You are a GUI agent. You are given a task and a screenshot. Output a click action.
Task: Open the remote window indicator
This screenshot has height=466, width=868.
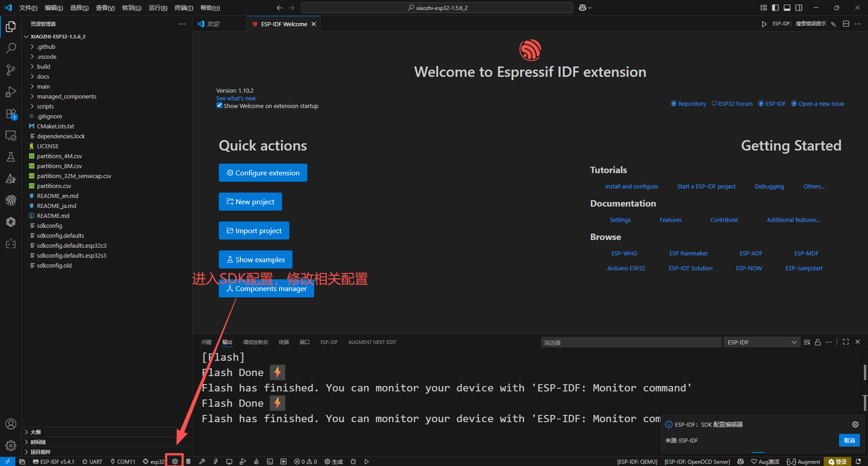point(8,461)
